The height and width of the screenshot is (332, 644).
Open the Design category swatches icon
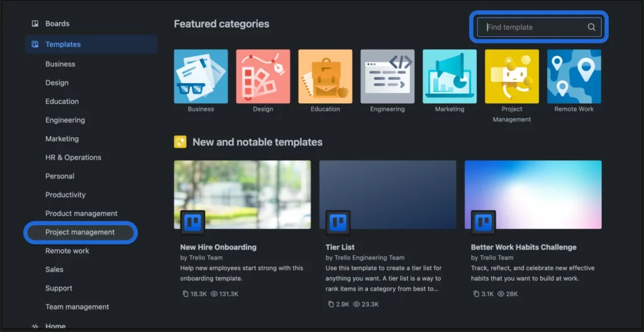click(263, 77)
